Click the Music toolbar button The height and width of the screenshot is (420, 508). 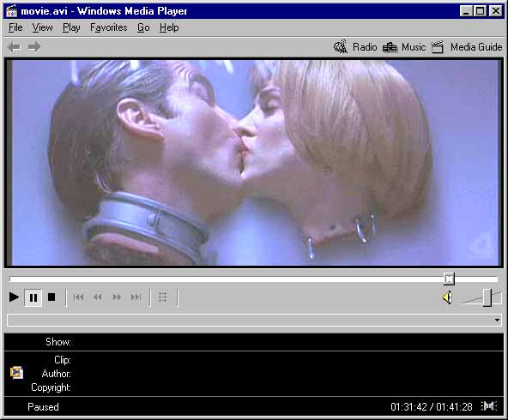pyautogui.click(x=404, y=47)
